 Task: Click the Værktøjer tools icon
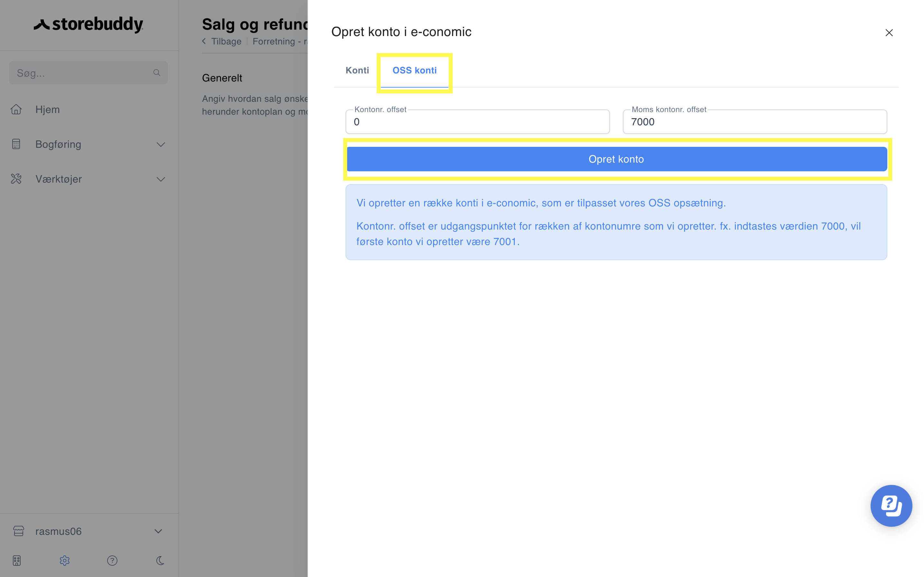[x=16, y=179]
